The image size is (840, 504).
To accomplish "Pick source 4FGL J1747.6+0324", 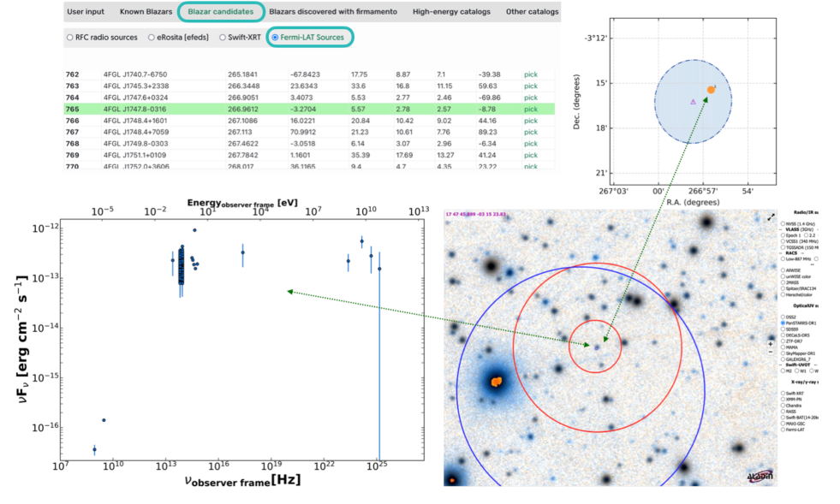I will (x=530, y=98).
